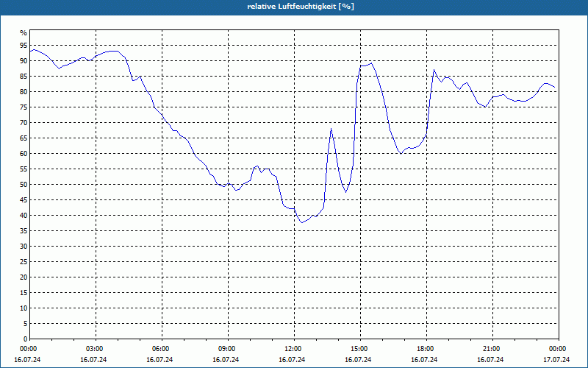
Task: Click the y-axis value 70
Action: 24,123
